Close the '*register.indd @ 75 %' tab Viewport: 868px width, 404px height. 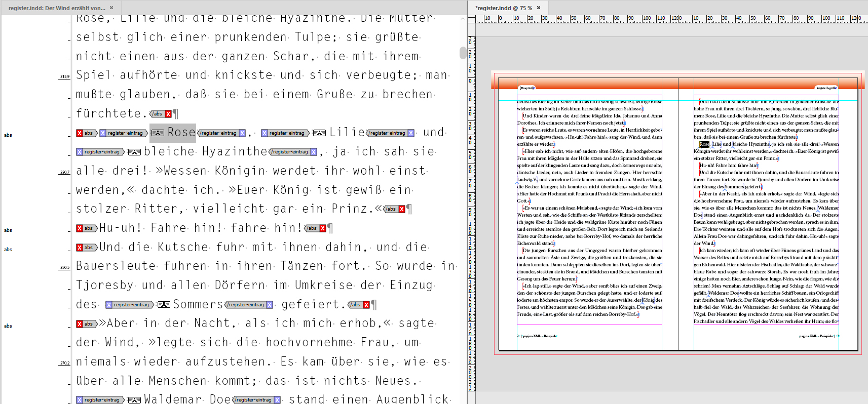[x=539, y=8]
